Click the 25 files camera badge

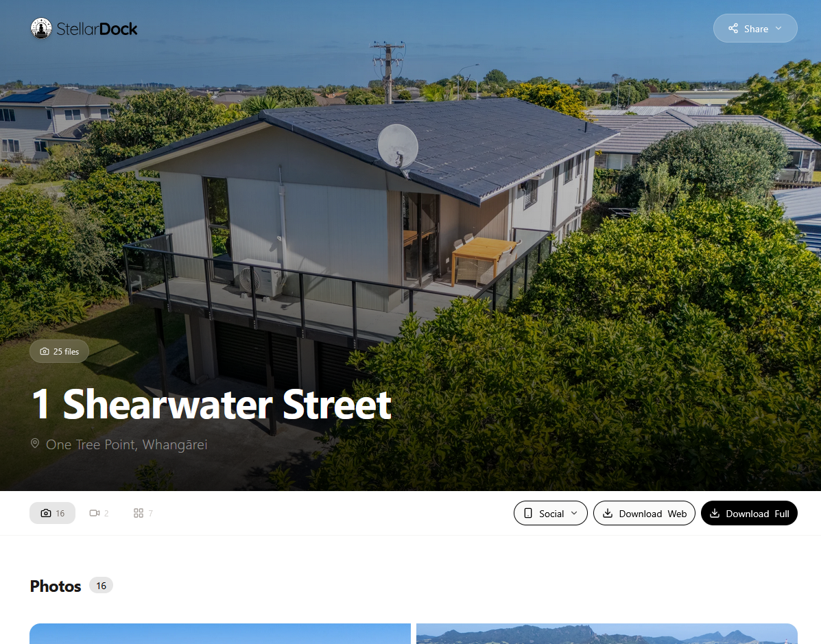pos(59,351)
